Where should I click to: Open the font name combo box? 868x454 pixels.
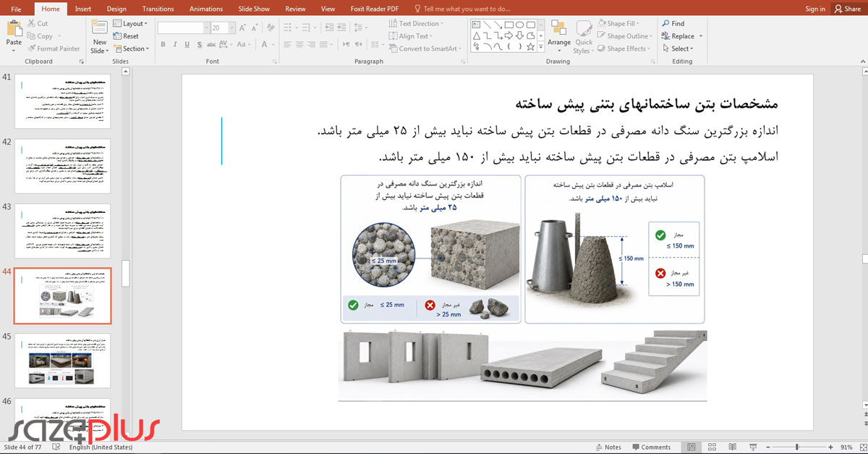click(183, 28)
